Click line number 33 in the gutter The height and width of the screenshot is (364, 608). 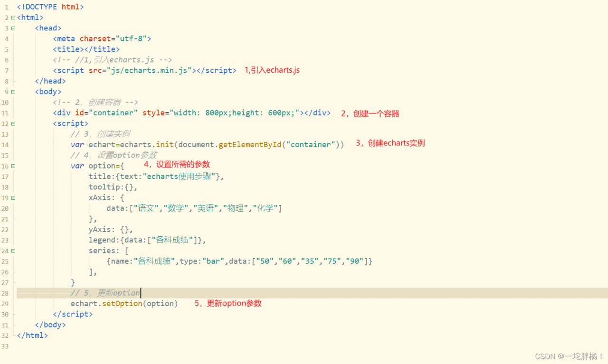pyautogui.click(x=5, y=346)
